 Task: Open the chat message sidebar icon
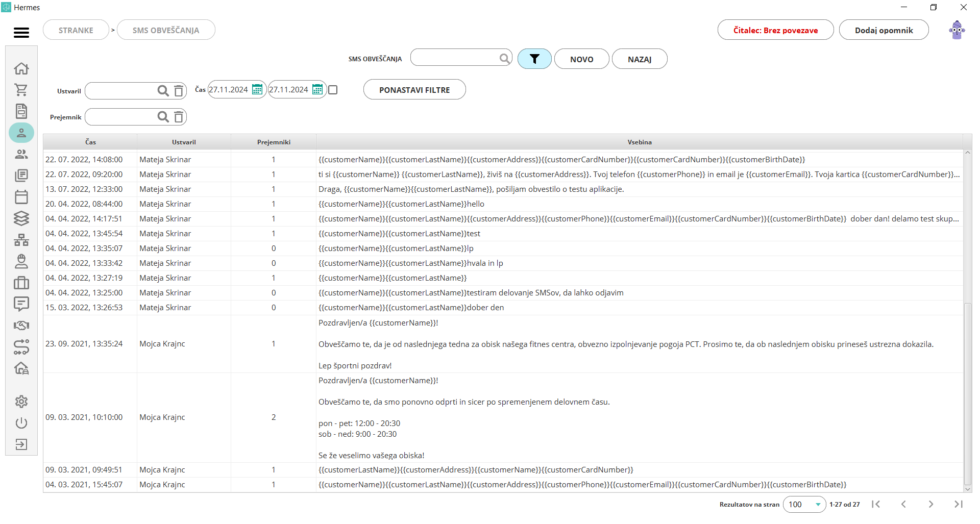(x=21, y=304)
